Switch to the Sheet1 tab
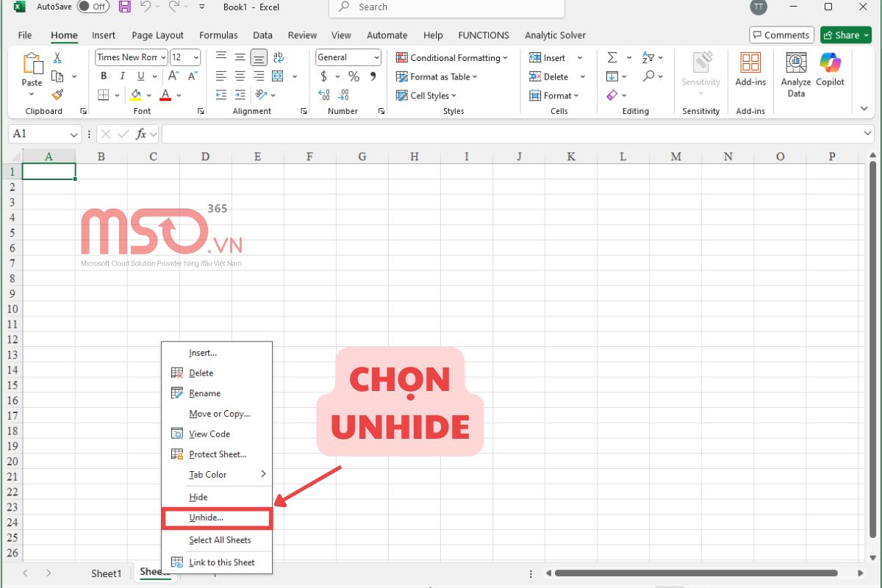Viewport: 882px width, 588px height. [x=106, y=573]
